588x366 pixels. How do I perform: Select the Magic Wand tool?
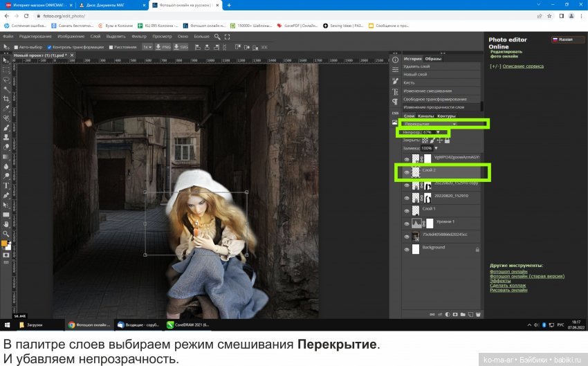6,89
